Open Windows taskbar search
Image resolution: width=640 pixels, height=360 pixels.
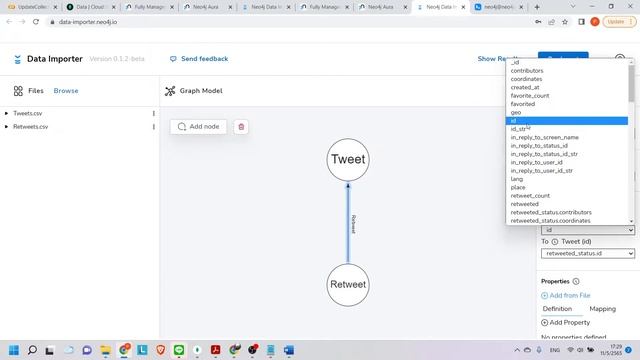32,350
